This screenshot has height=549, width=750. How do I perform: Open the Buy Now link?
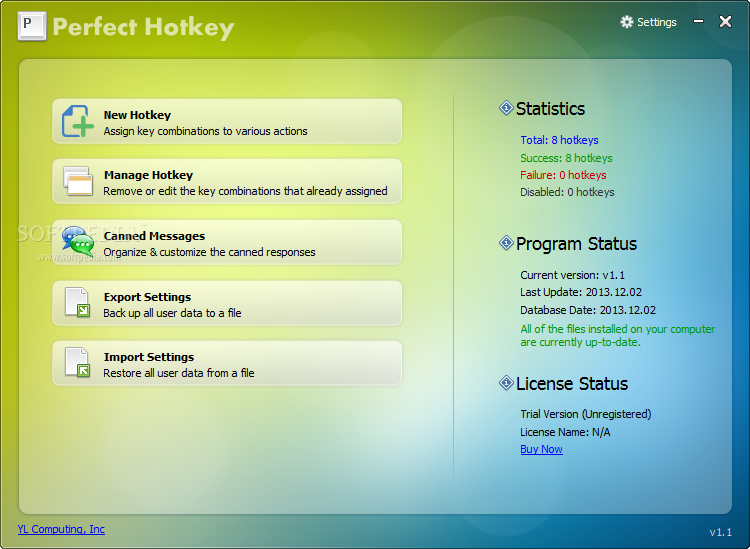point(541,450)
